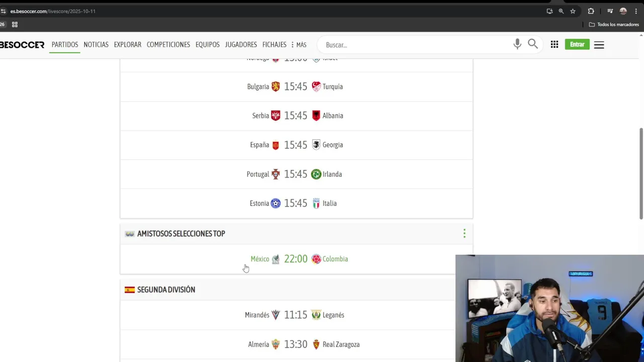Open the apps grid icon
This screenshot has width=644, height=362.
click(554, 45)
